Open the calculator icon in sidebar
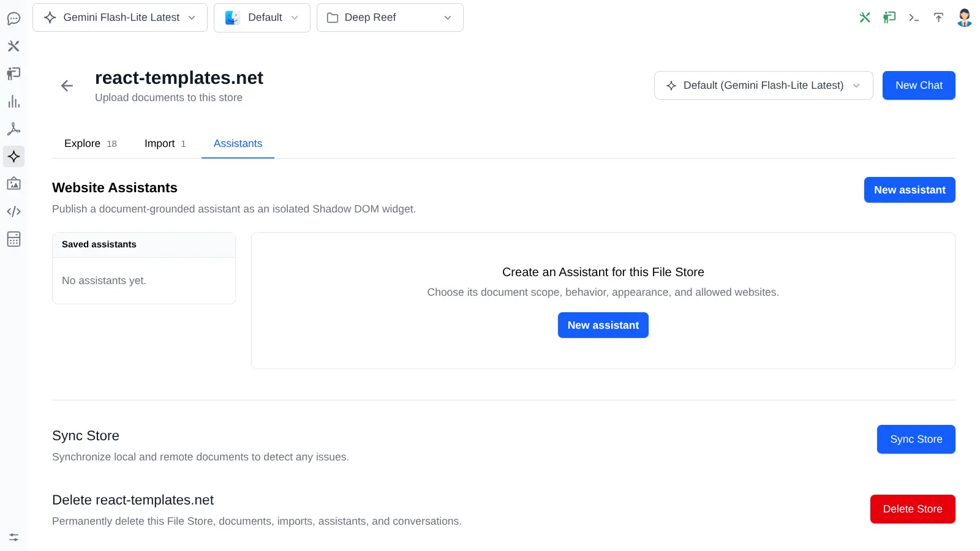The width and height of the screenshot is (980, 551). click(x=13, y=239)
